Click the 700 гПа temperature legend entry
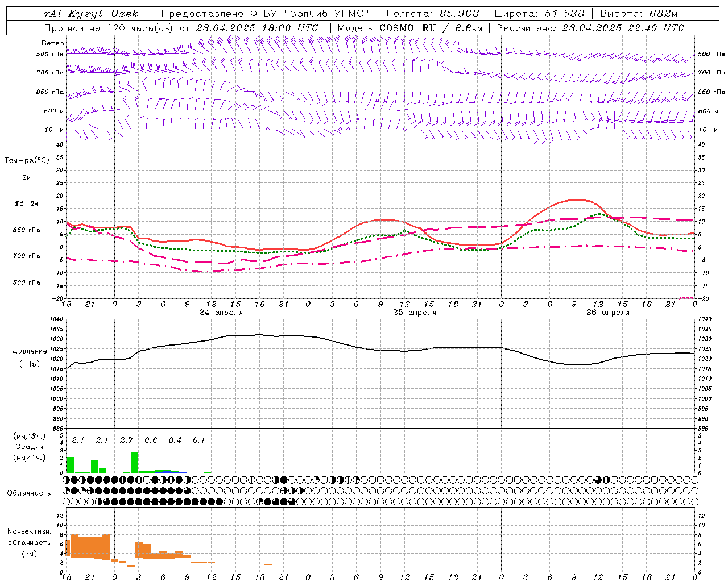 (26, 256)
